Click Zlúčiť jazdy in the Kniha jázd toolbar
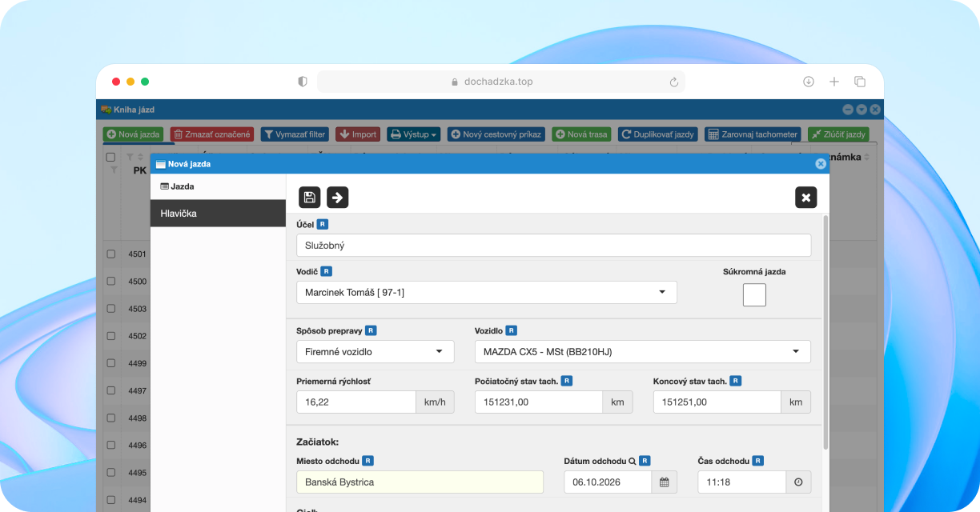The height and width of the screenshot is (512, 980). [838, 134]
